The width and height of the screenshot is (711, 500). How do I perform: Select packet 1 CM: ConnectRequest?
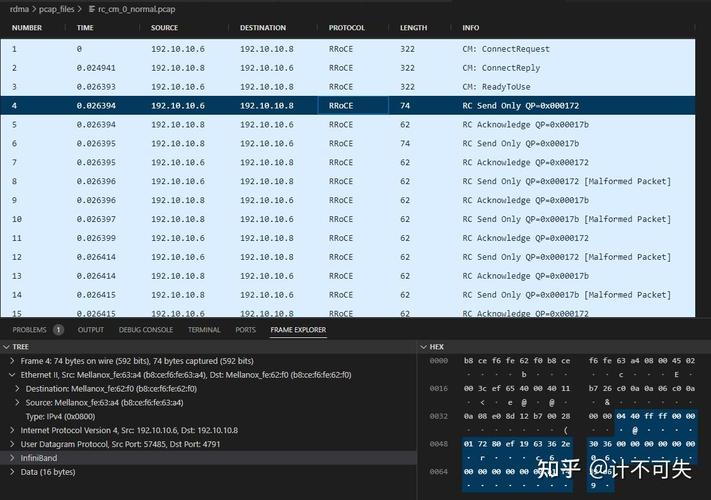click(x=348, y=49)
